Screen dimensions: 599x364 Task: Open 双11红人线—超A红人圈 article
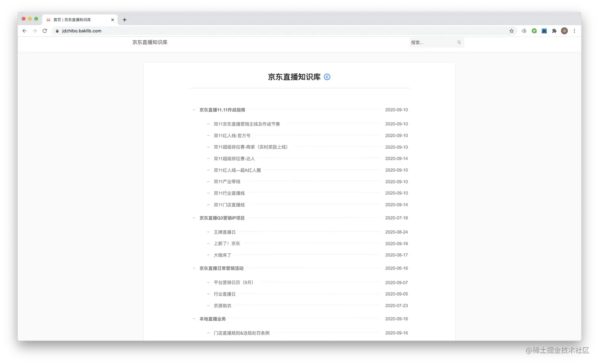pos(237,170)
